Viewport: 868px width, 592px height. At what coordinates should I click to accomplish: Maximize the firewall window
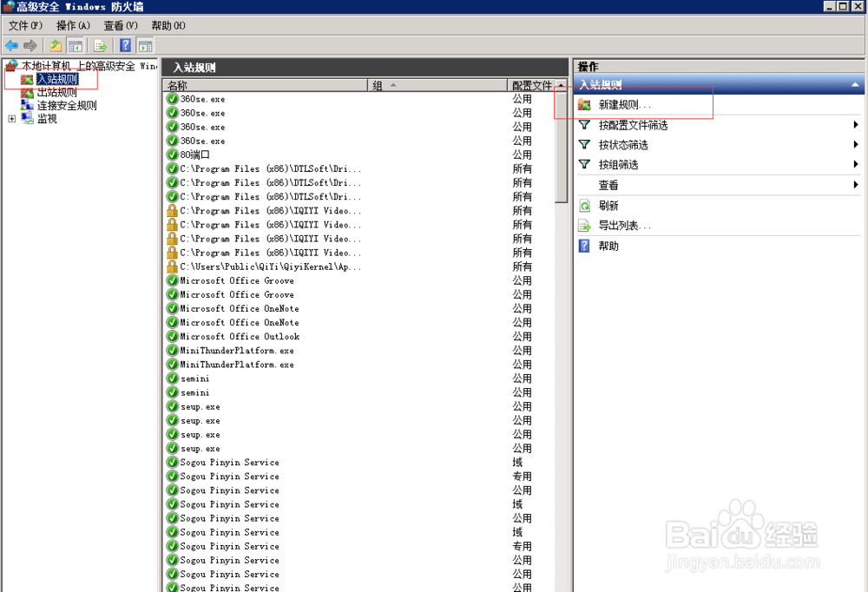[x=843, y=6]
